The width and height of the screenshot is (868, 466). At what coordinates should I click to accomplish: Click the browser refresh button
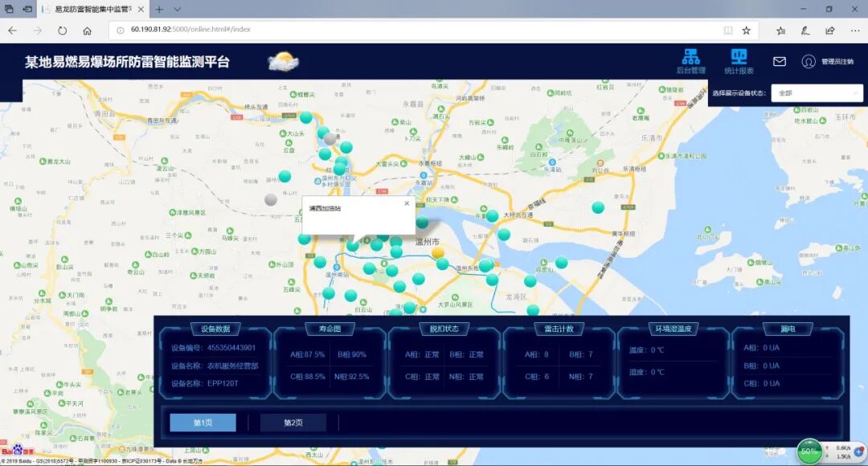click(x=63, y=31)
